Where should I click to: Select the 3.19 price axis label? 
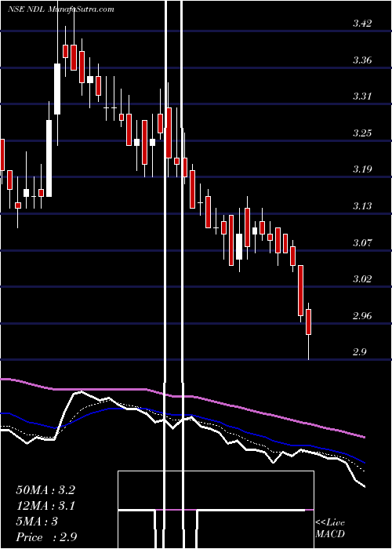coord(362,169)
